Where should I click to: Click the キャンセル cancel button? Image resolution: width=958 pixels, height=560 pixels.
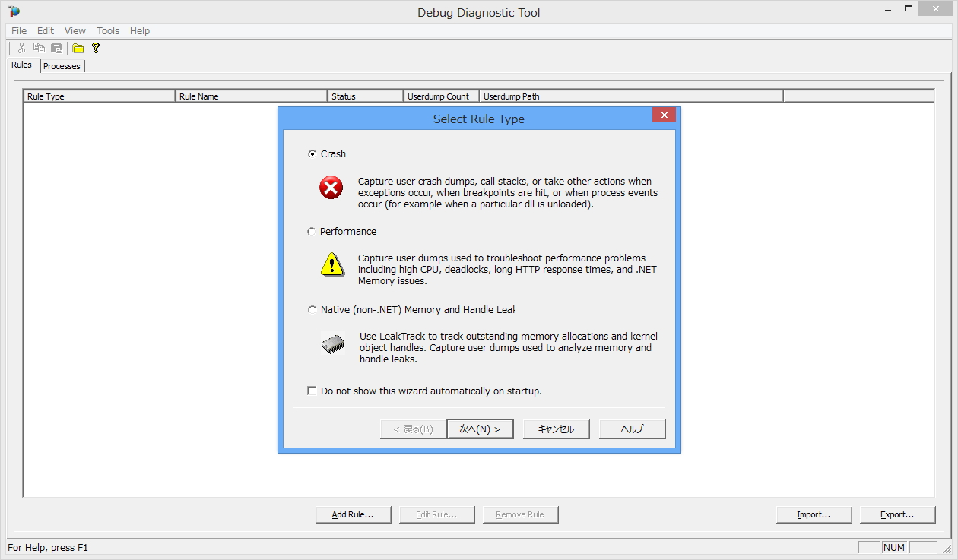pos(556,429)
